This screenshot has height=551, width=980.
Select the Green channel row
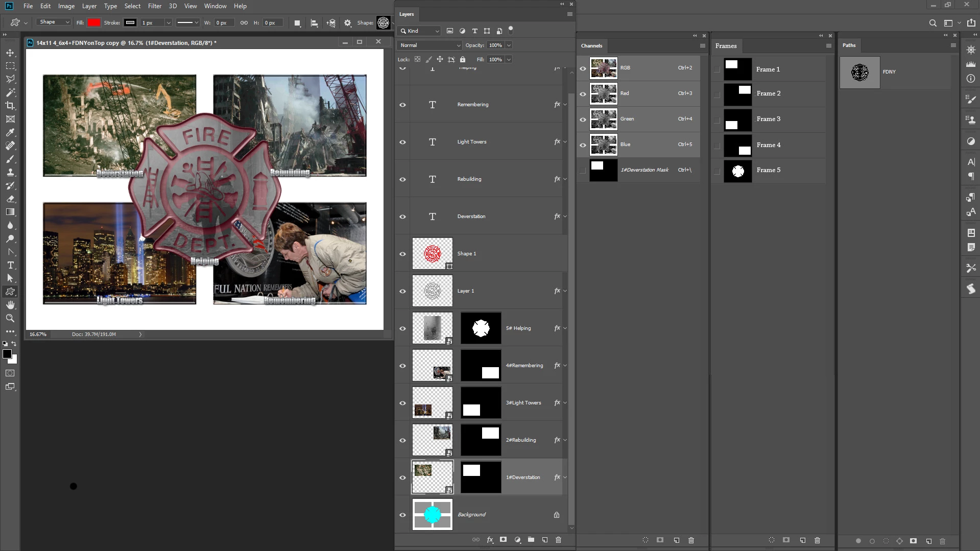(x=638, y=119)
